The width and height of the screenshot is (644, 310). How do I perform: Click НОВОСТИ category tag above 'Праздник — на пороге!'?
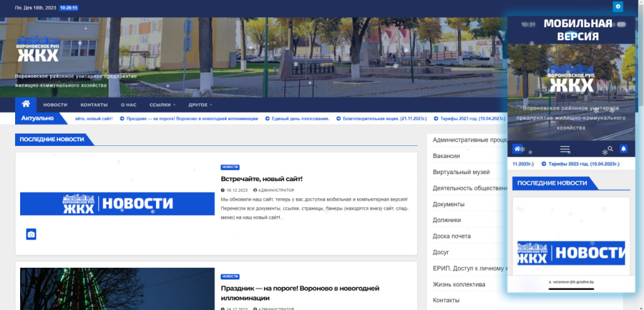pyautogui.click(x=230, y=277)
